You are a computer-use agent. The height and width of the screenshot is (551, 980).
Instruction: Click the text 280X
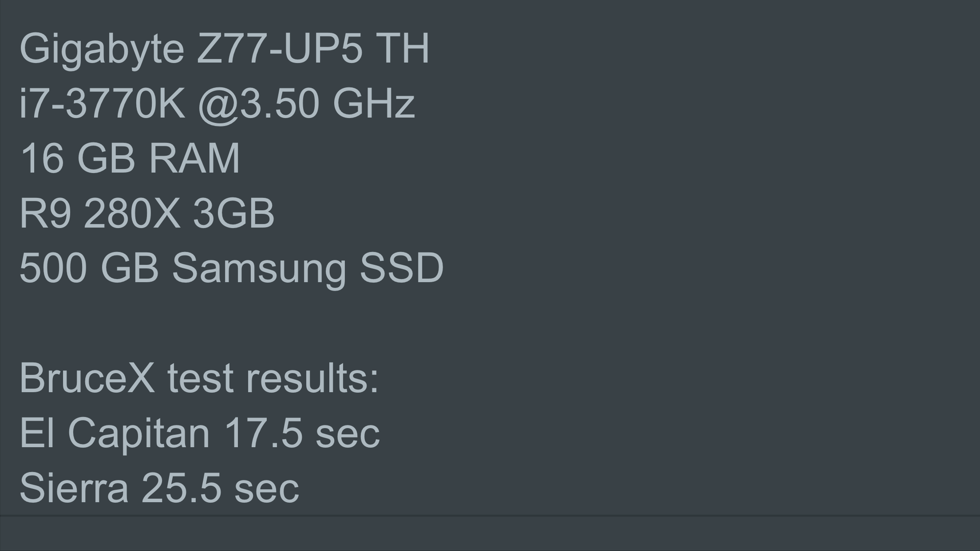(x=132, y=213)
